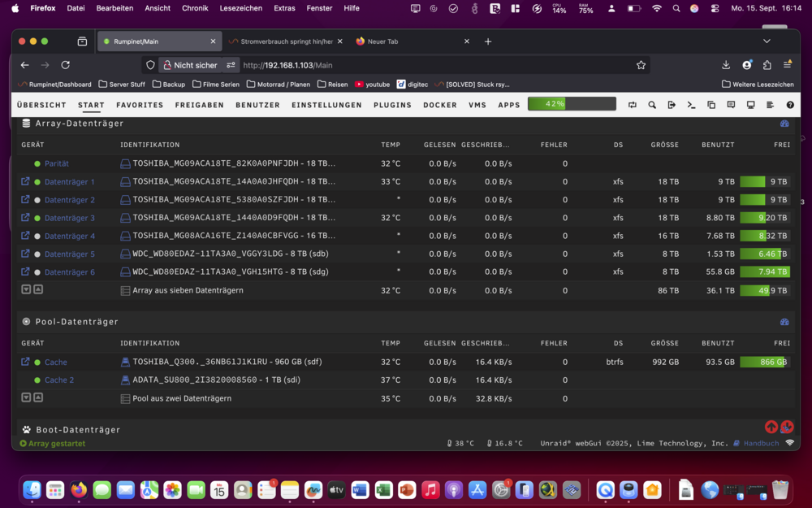Browse Datenträger 6 via its arrow icon
The width and height of the screenshot is (812, 508).
[25, 271]
